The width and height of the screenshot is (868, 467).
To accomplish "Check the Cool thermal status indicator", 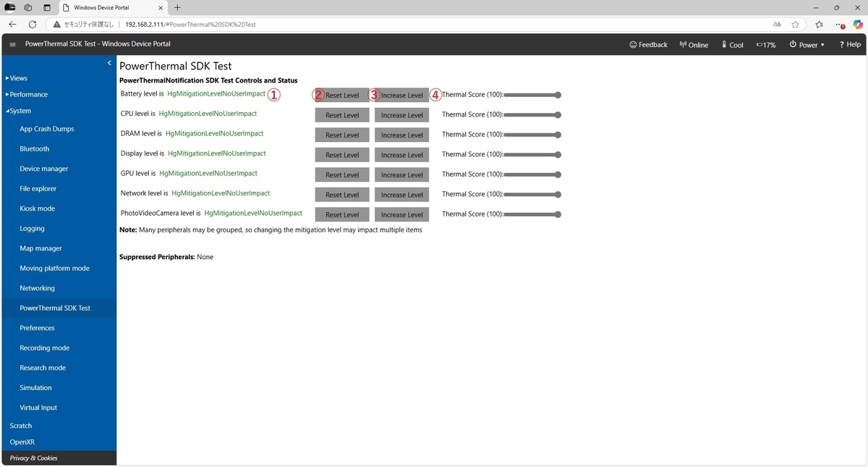I will point(732,44).
